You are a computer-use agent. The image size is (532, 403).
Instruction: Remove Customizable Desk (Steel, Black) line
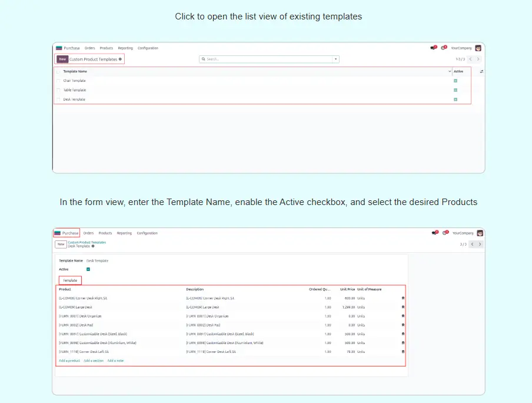[x=403, y=333]
